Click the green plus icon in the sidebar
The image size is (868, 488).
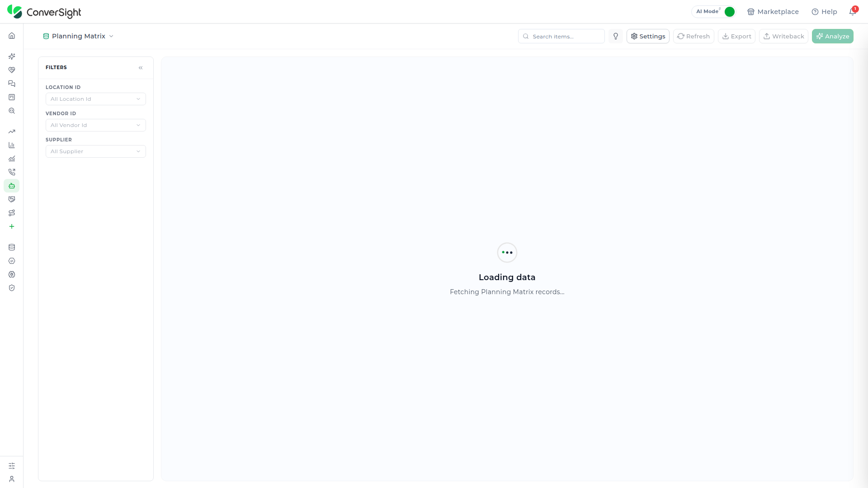12,226
